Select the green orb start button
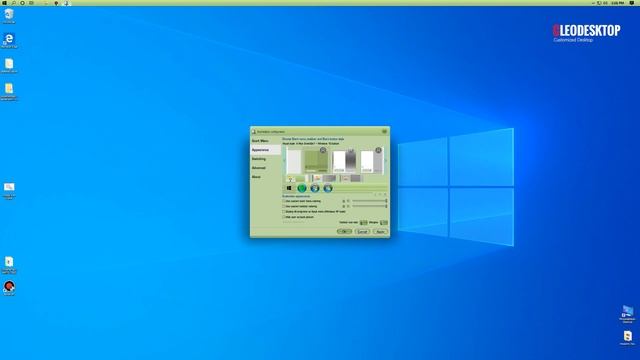Viewport: 640px width, 360px height. (x=302, y=188)
